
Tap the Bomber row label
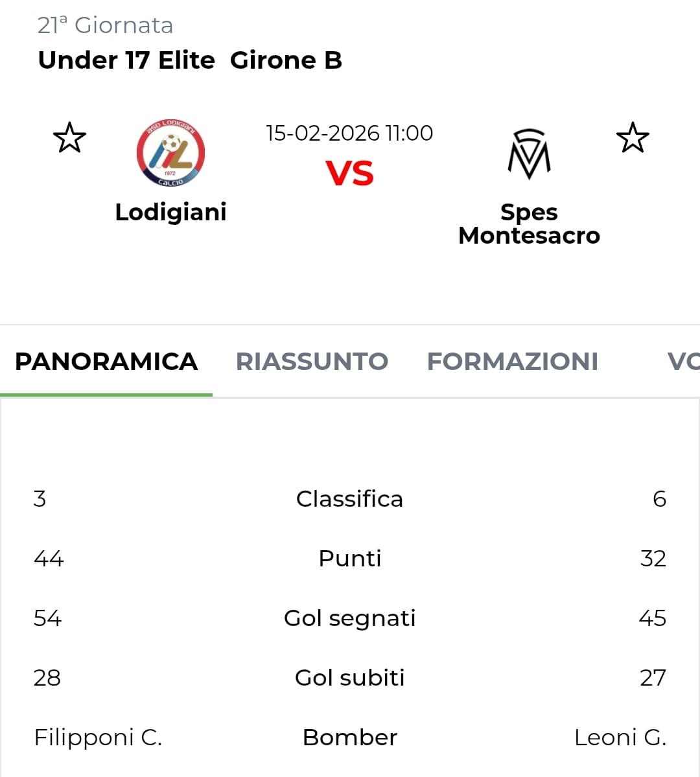(349, 737)
